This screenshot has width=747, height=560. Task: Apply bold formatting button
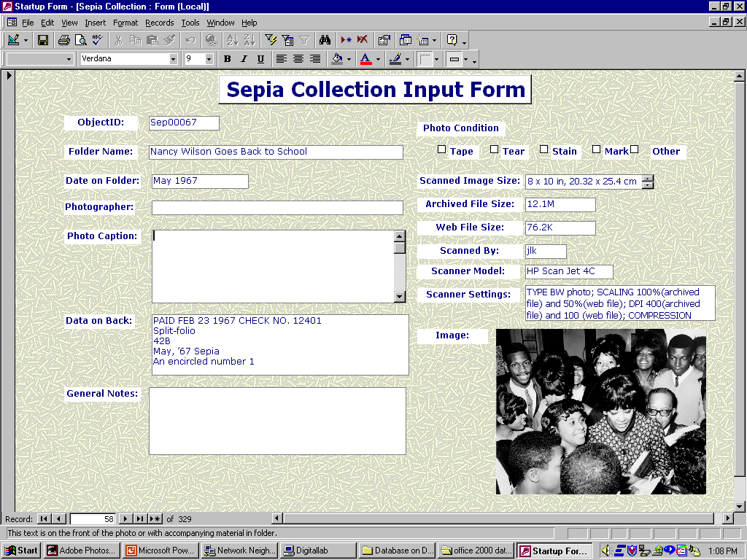coord(227,59)
